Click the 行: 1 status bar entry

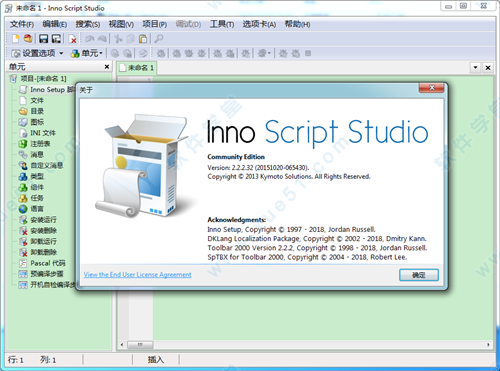click(16, 360)
